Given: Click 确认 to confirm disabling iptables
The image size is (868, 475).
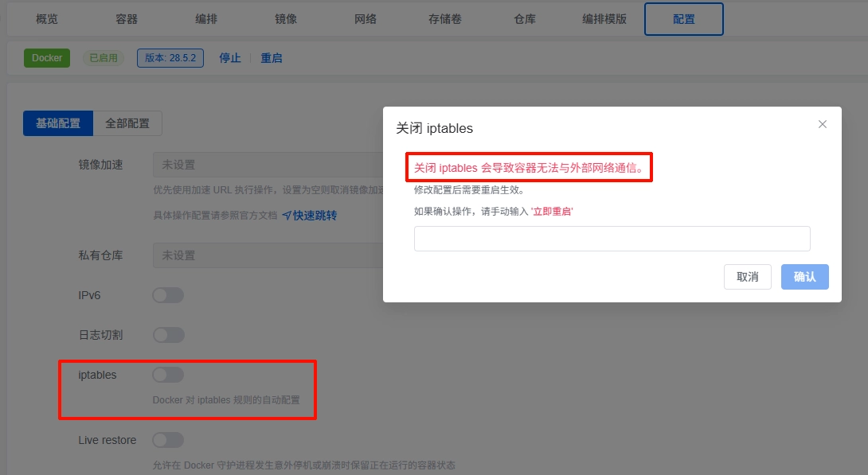Looking at the screenshot, I should 804,277.
